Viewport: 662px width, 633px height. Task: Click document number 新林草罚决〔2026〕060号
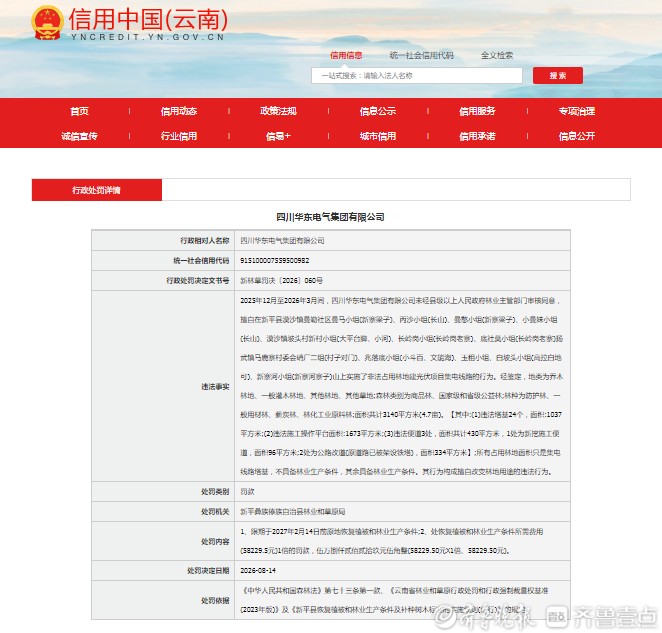281,280
